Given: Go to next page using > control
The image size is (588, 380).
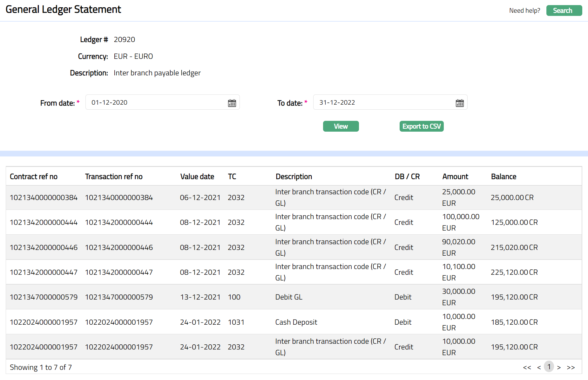Looking at the screenshot, I should pyautogui.click(x=559, y=367).
